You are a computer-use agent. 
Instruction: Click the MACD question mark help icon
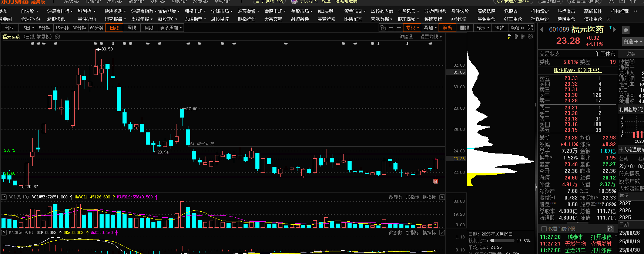[4, 232]
